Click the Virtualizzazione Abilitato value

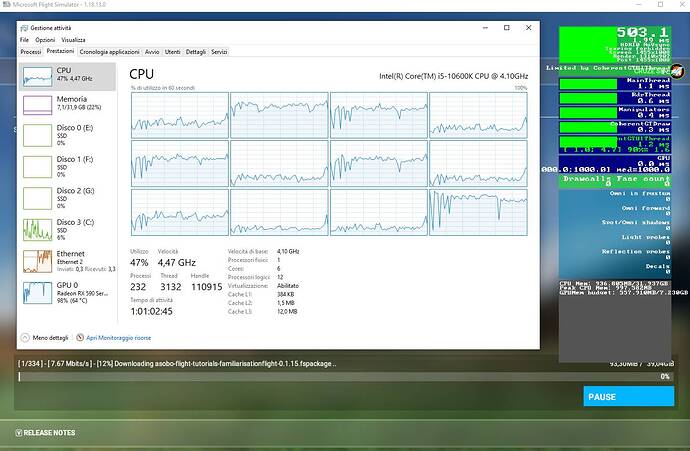point(288,286)
